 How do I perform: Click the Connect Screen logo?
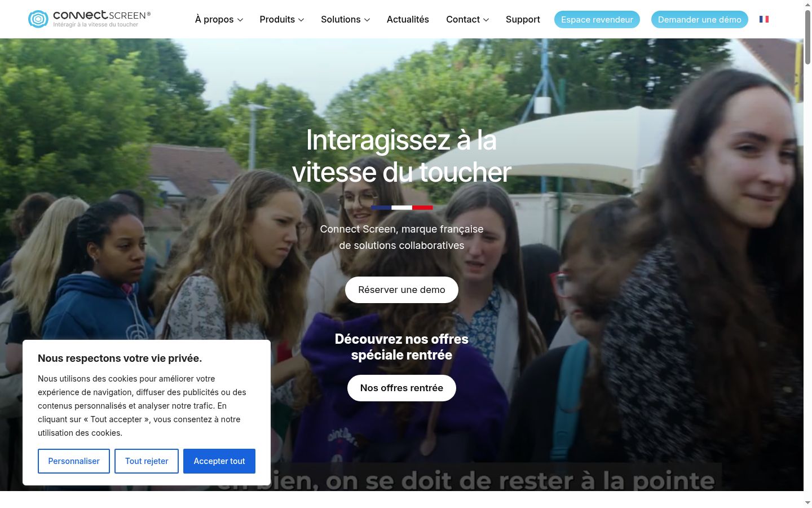point(90,19)
